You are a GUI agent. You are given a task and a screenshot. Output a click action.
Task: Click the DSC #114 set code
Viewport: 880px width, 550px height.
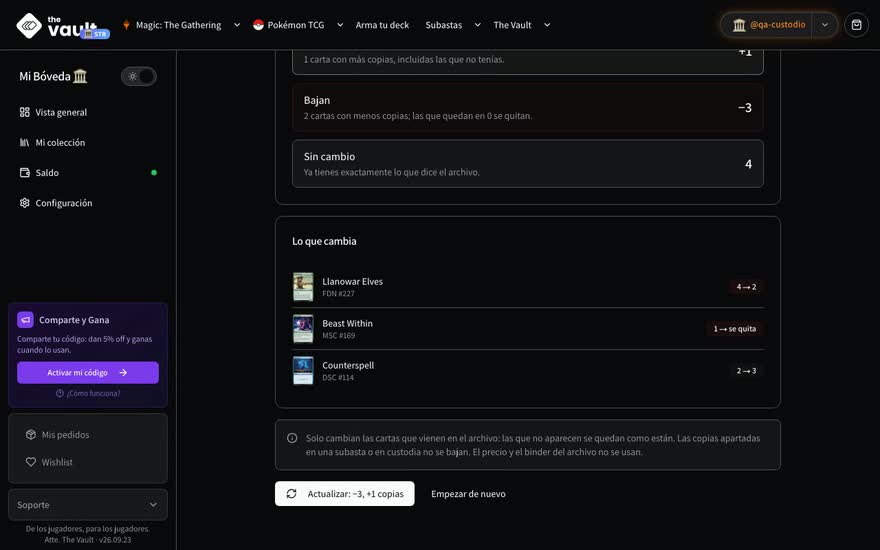[x=338, y=378]
